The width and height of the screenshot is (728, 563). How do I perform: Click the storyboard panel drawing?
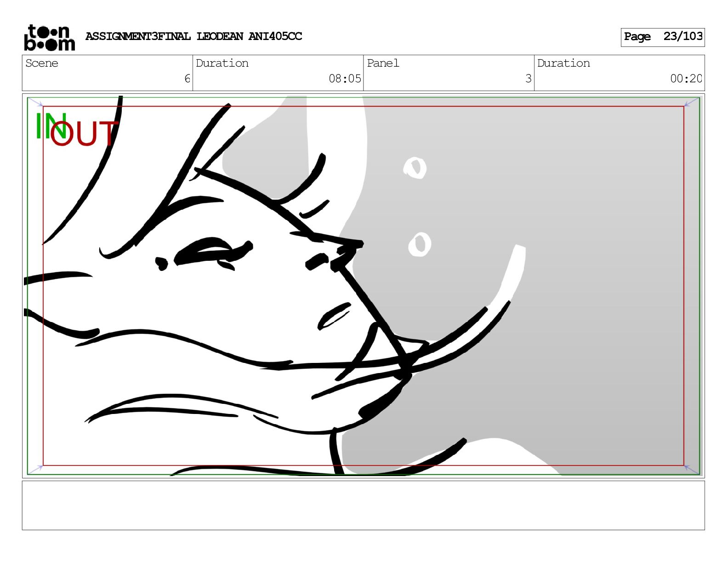[363, 286]
